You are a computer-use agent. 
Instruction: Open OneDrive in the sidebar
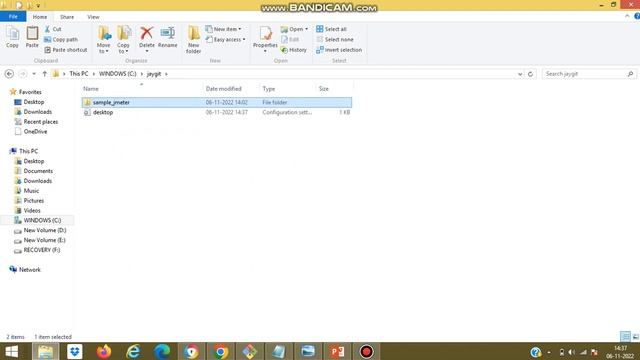(31, 131)
